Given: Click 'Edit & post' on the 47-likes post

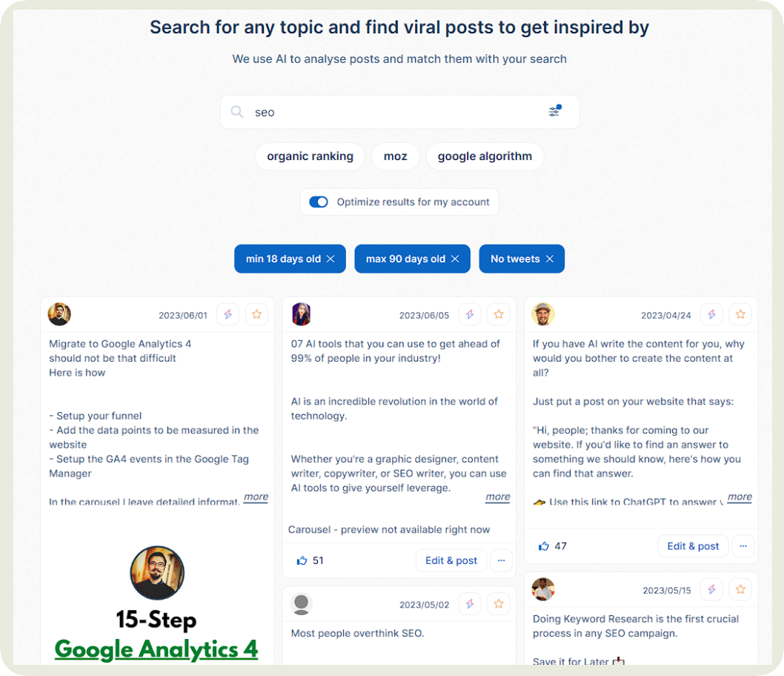Looking at the screenshot, I should (x=693, y=546).
